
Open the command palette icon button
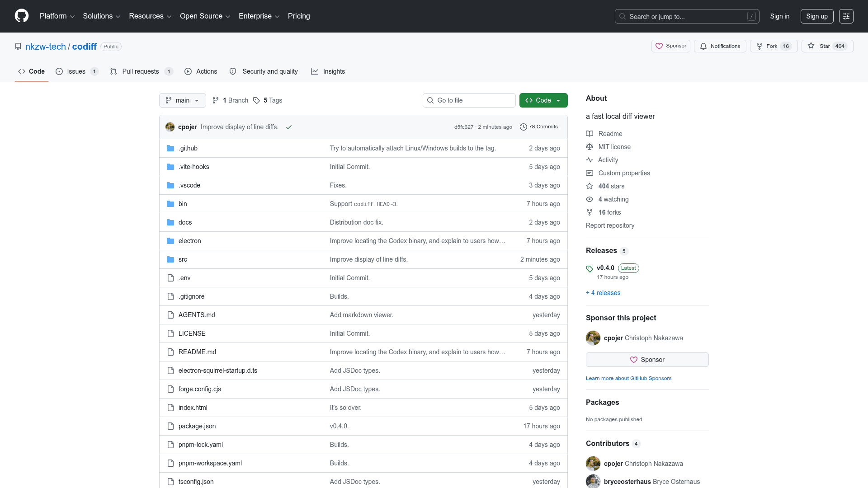tap(846, 16)
